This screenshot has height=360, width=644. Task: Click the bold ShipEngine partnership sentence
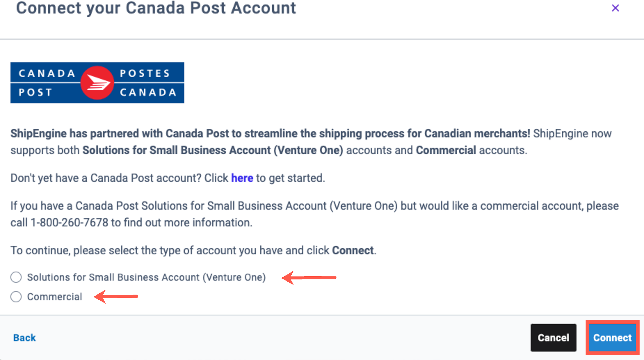(270, 134)
